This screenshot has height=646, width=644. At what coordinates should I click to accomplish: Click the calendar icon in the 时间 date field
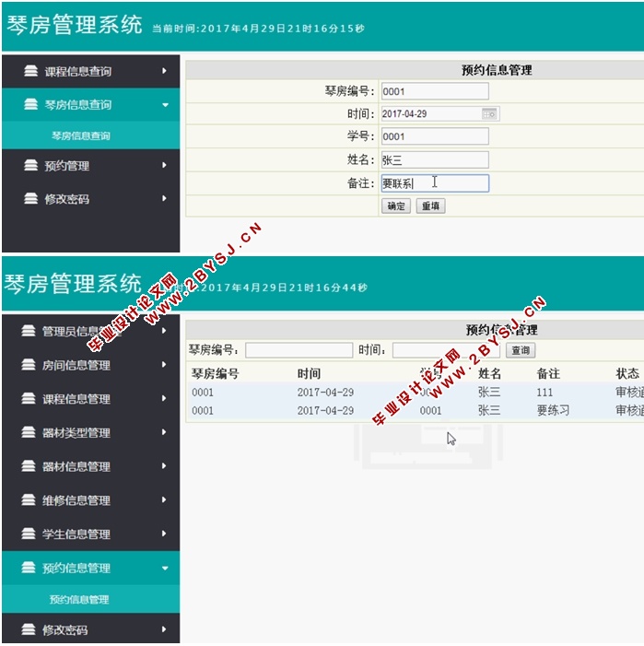(489, 113)
